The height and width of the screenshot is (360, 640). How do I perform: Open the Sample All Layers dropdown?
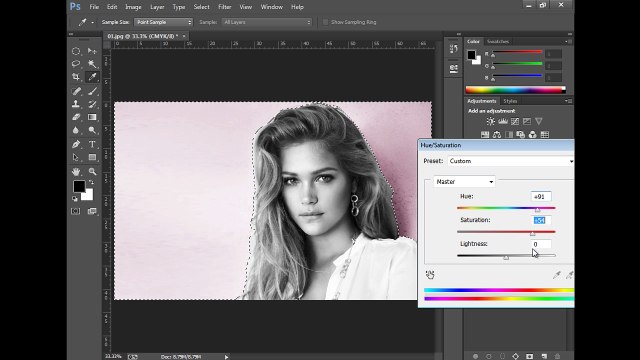click(267, 22)
